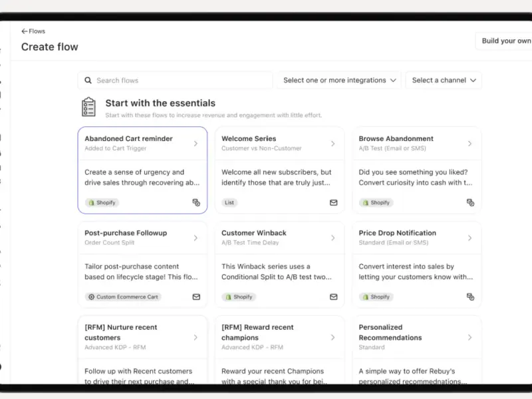Click the 'Customer vs Non-Customer' subtitle
This screenshot has height=399, width=532.
pos(261,148)
